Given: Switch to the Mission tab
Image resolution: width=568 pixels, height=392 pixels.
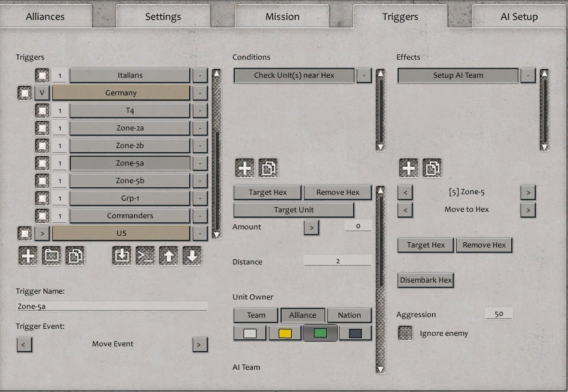Looking at the screenshot, I should tap(282, 16).
